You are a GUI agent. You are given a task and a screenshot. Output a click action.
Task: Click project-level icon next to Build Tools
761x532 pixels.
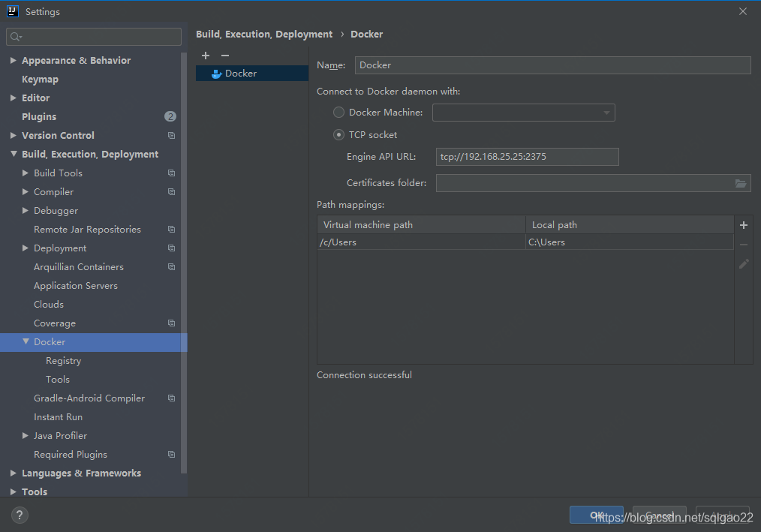coord(171,173)
